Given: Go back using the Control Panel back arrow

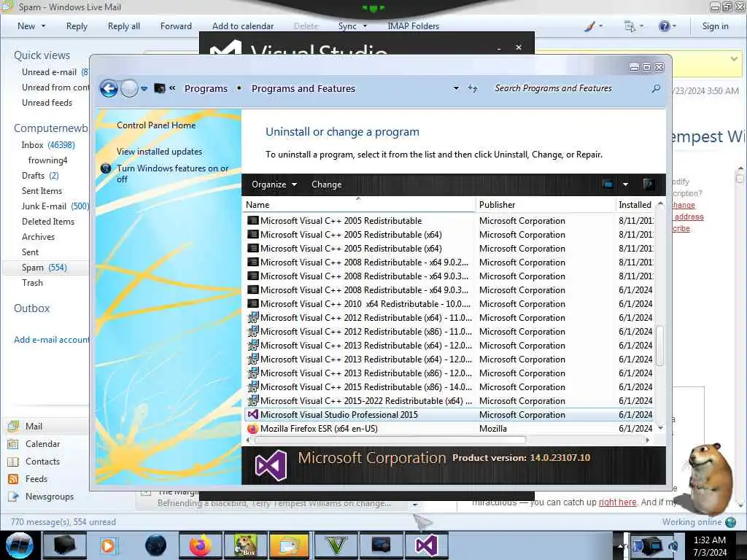Looking at the screenshot, I should point(109,88).
